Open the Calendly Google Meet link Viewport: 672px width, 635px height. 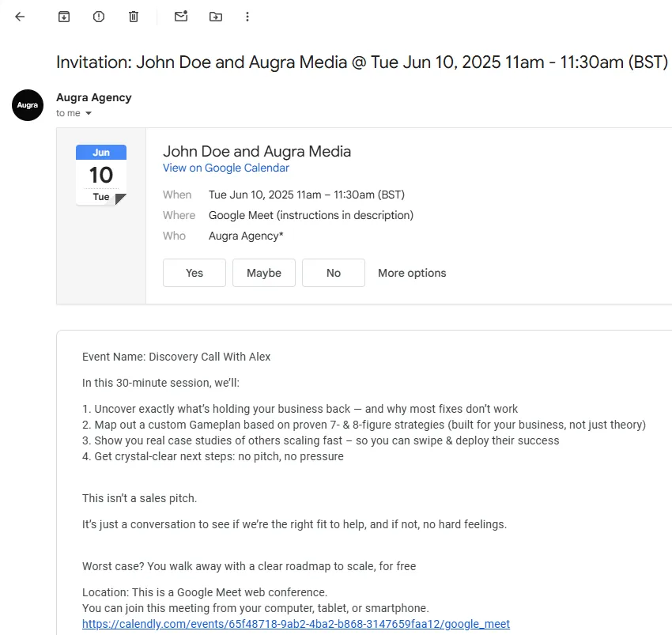(296, 624)
